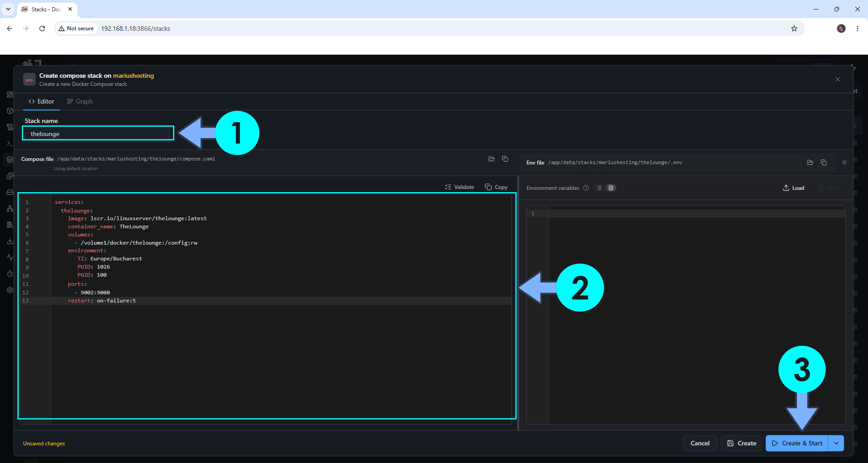
Task: Click the TZ: Europe/Bucharest line
Action: [110, 259]
